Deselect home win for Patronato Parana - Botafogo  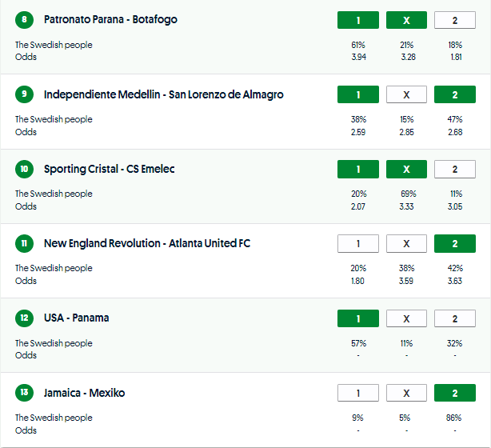pyautogui.click(x=358, y=20)
